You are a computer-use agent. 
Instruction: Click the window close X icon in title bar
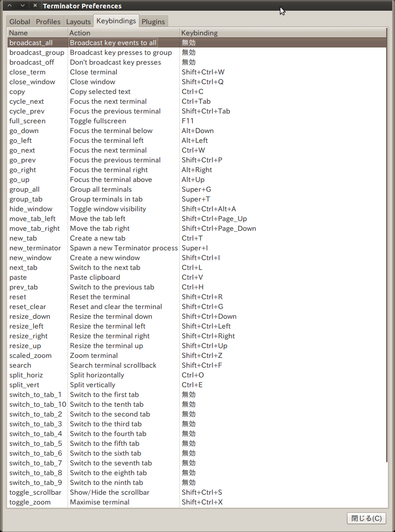35,6
